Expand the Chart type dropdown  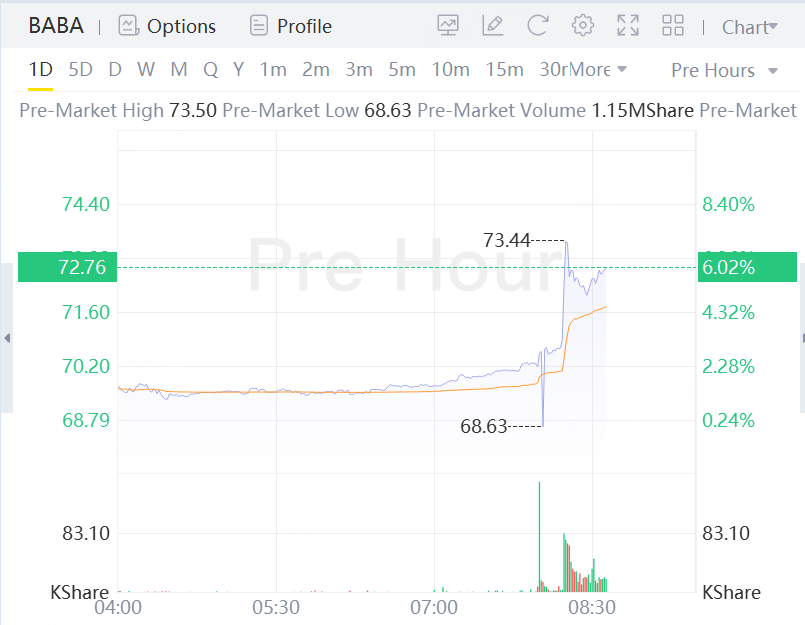click(x=750, y=27)
